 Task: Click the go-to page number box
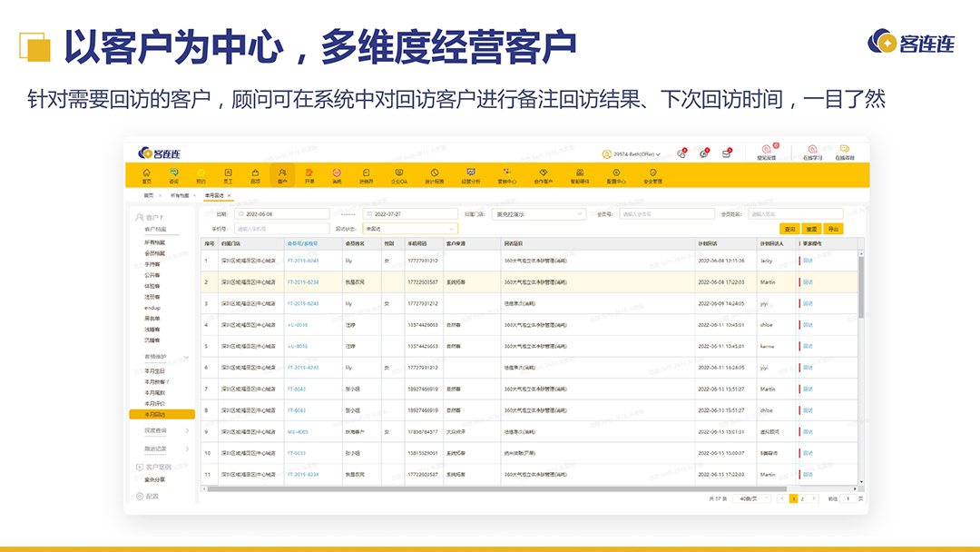coord(848,498)
